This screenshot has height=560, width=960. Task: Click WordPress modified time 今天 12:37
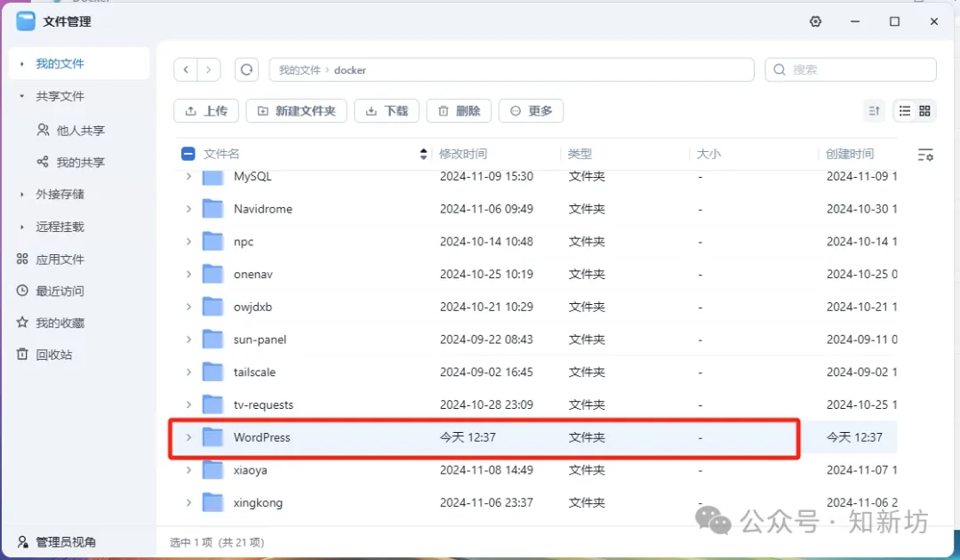[468, 437]
